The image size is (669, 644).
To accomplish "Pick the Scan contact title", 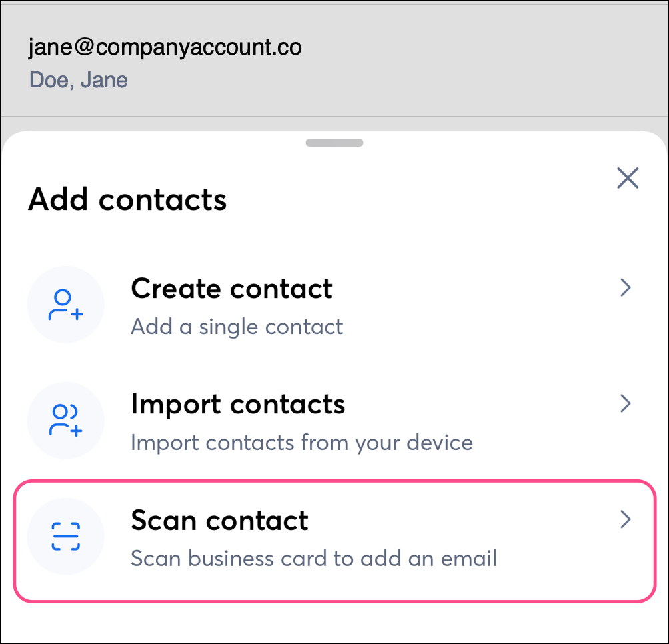I will click(219, 520).
